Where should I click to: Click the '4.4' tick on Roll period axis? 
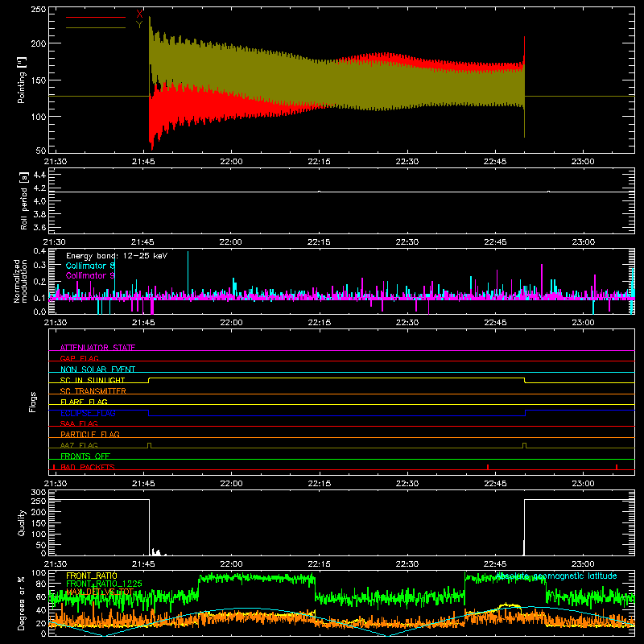click(x=39, y=175)
